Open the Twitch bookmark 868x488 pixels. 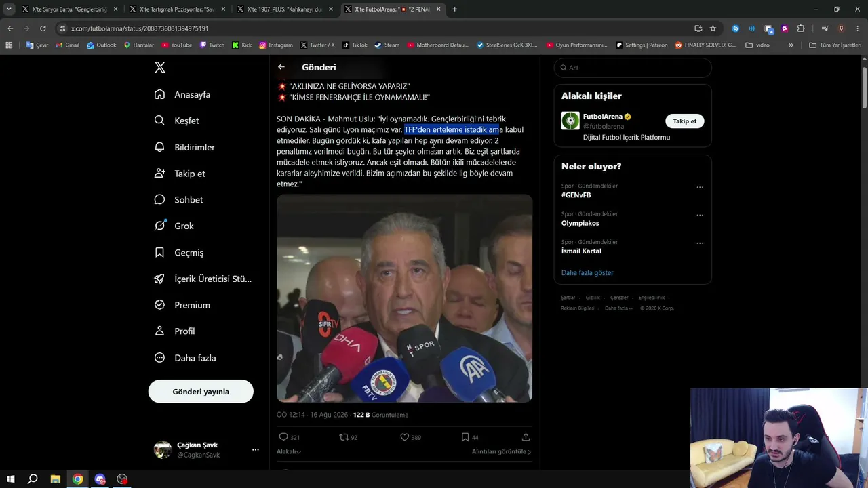pos(212,45)
